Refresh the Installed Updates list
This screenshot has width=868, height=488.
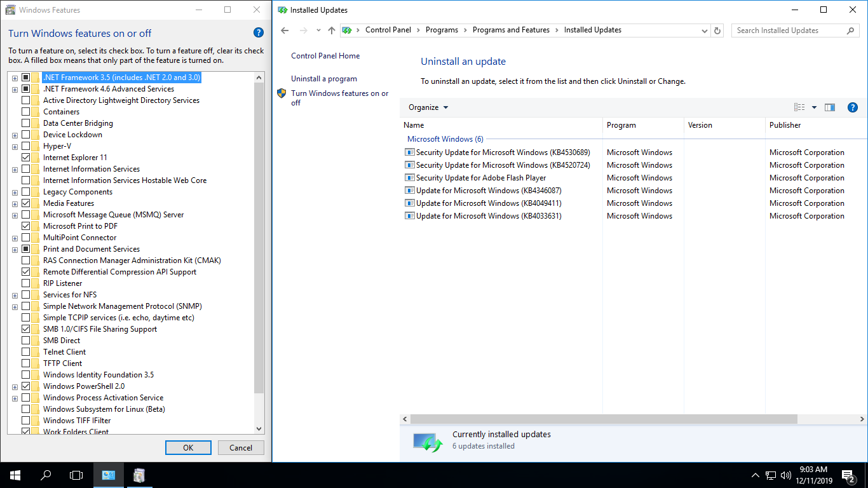point(717,30)
